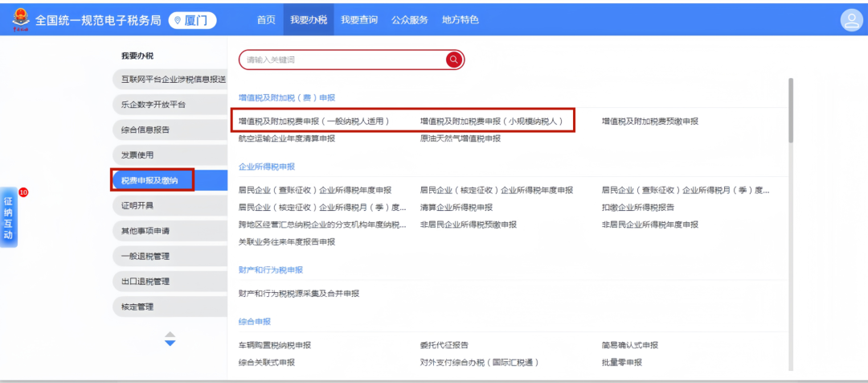Click the 增值税及附加税（费）申报 section heading
Viewport: 868px width, 383px height.
[x=287, y=97]
